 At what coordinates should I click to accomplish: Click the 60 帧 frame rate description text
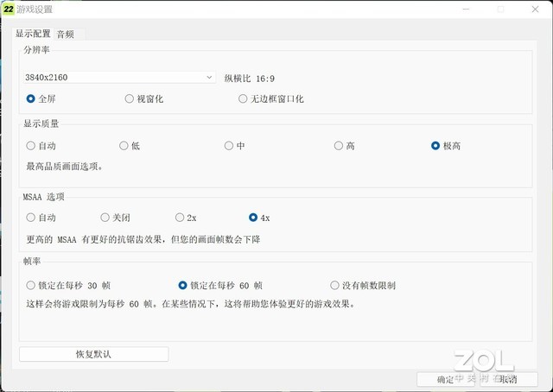tap(191, 304)
